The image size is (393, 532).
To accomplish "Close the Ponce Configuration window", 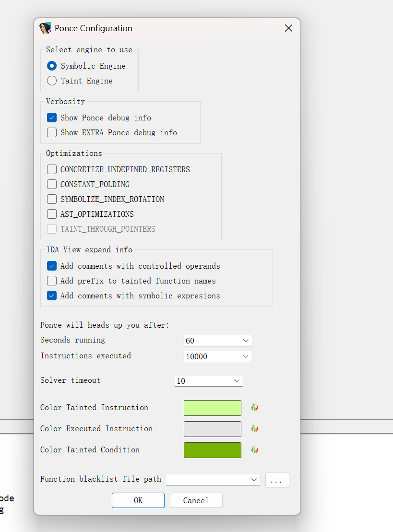I will point(288,28).
